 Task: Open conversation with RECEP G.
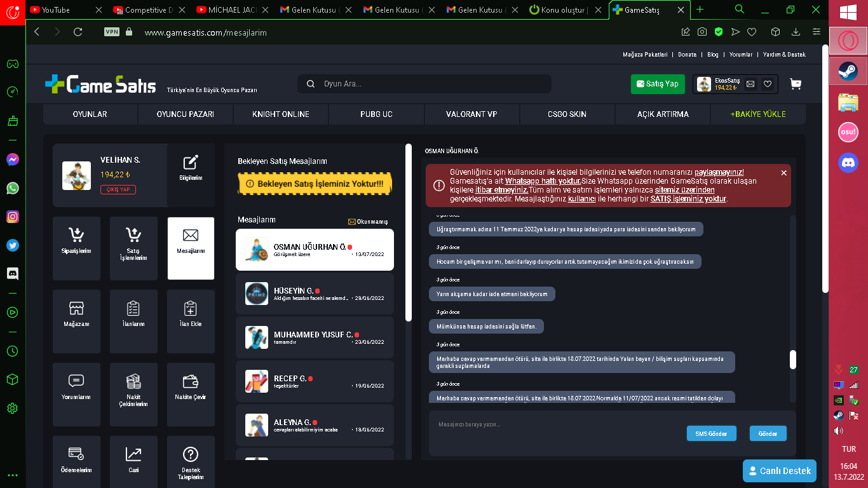coord(315,381)
